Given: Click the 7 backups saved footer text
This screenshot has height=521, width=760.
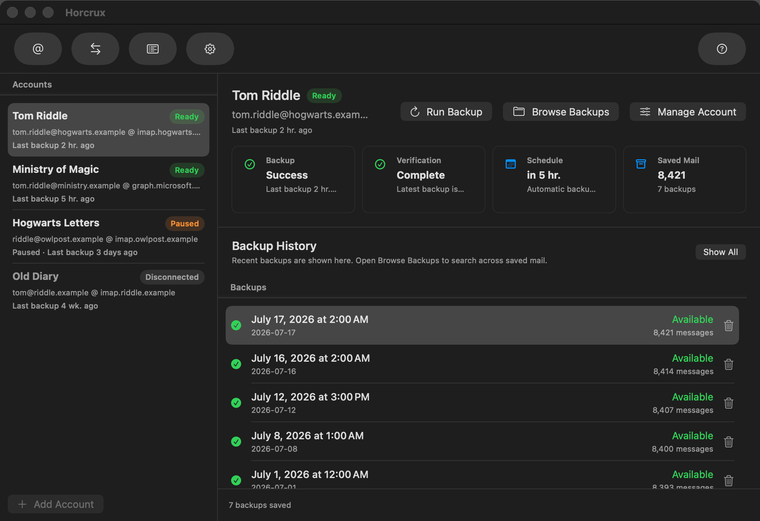Looking at the screenshot, I should point(260,505).
